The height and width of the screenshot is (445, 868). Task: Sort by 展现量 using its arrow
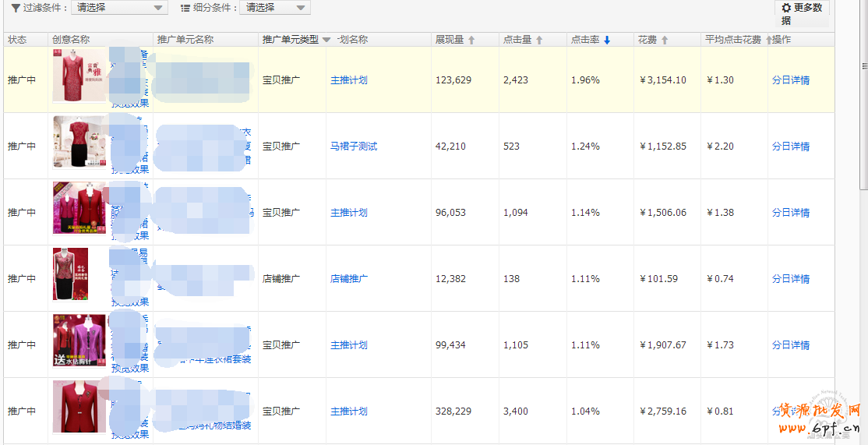point(471,41)
